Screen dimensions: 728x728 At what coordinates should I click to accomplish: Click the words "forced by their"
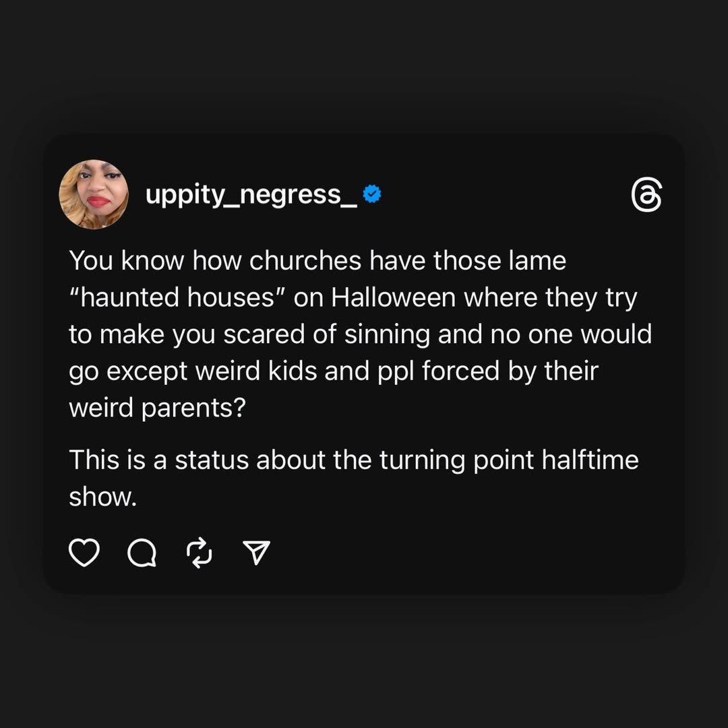pyautogui.click(x=510, y=372)
